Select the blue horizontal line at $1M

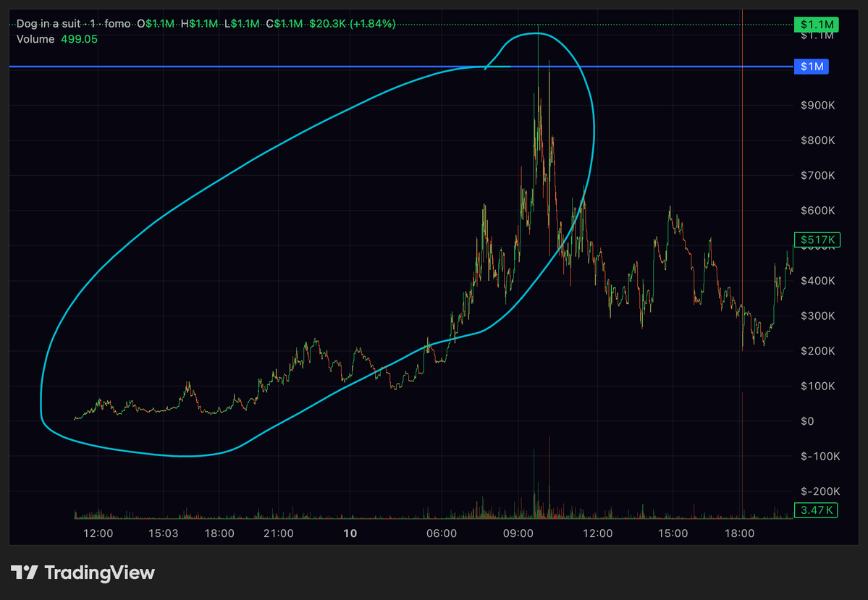401,67
